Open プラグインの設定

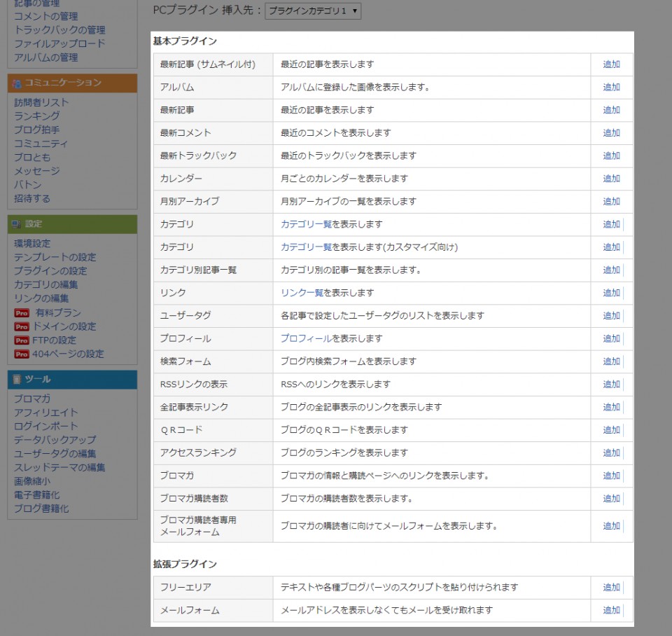[x=50, y=271]
